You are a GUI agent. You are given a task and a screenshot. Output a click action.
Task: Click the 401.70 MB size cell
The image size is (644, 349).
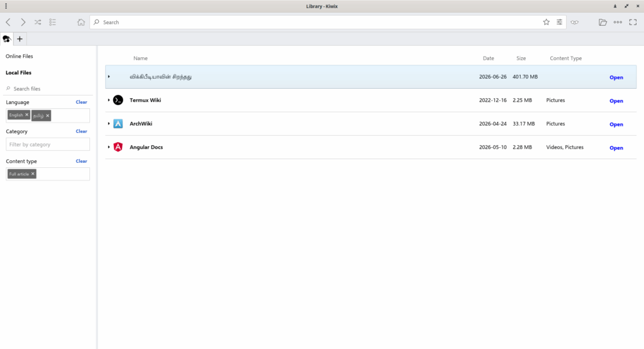[525, 77]
